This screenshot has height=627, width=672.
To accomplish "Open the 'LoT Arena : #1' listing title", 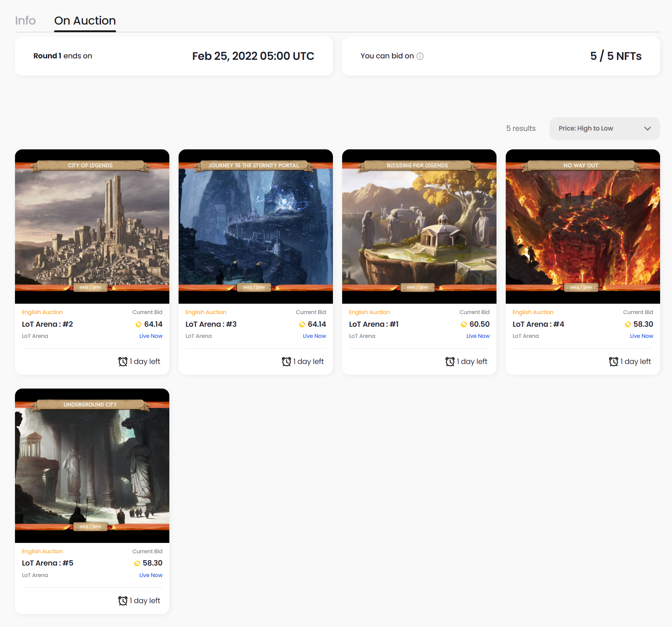I will (x=374, y=324).
